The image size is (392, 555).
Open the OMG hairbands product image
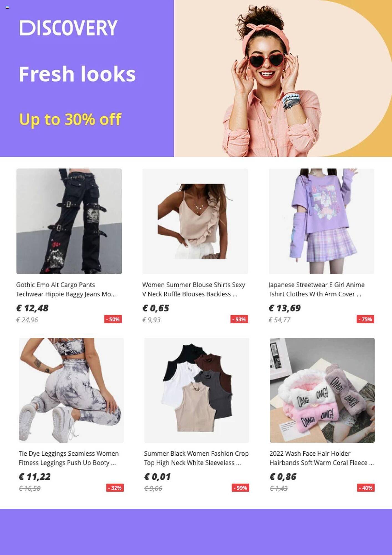(322, 390)
